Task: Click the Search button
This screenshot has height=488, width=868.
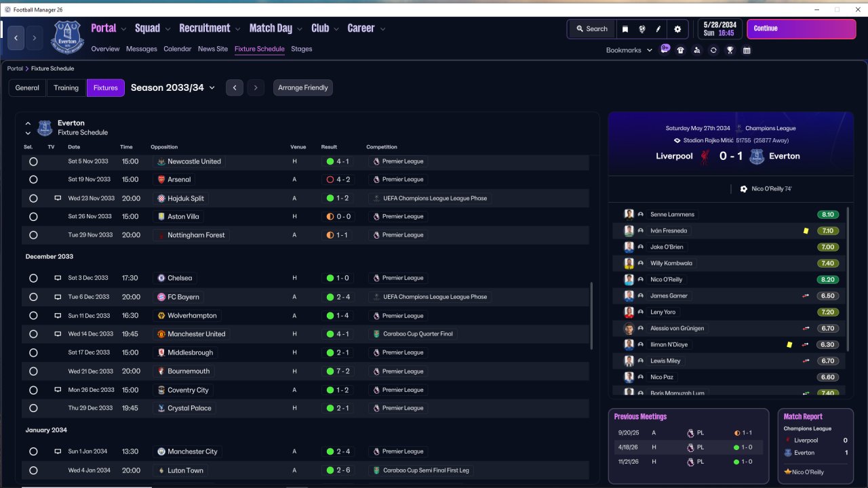Action: [x=591, y=29]
